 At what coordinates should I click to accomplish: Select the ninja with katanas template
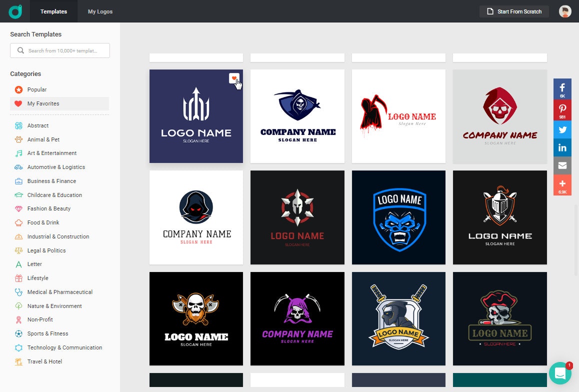click(x=399, y=319)
